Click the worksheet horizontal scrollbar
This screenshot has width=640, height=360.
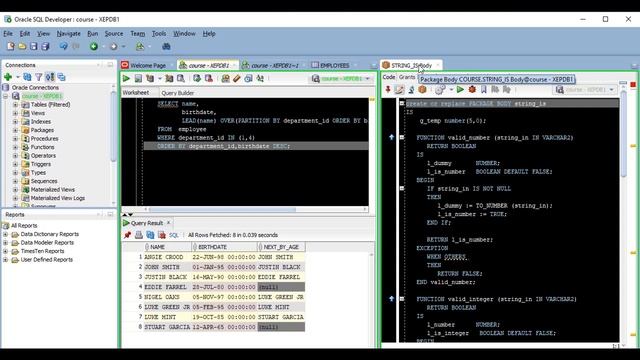click(222, 209)
